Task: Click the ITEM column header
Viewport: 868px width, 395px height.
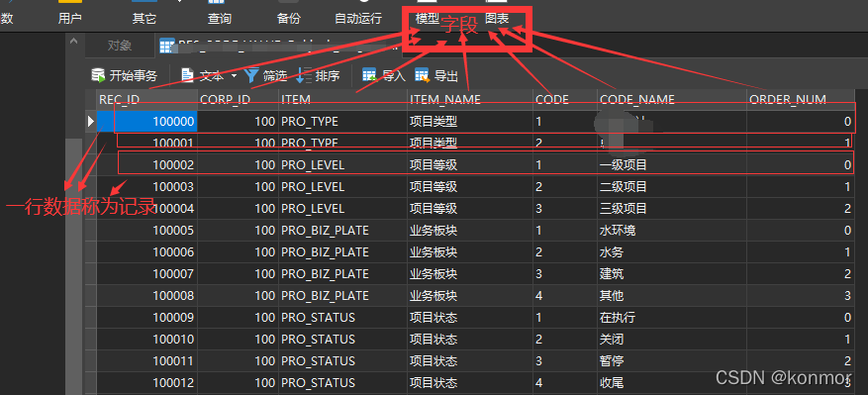Action: (343, 100)
